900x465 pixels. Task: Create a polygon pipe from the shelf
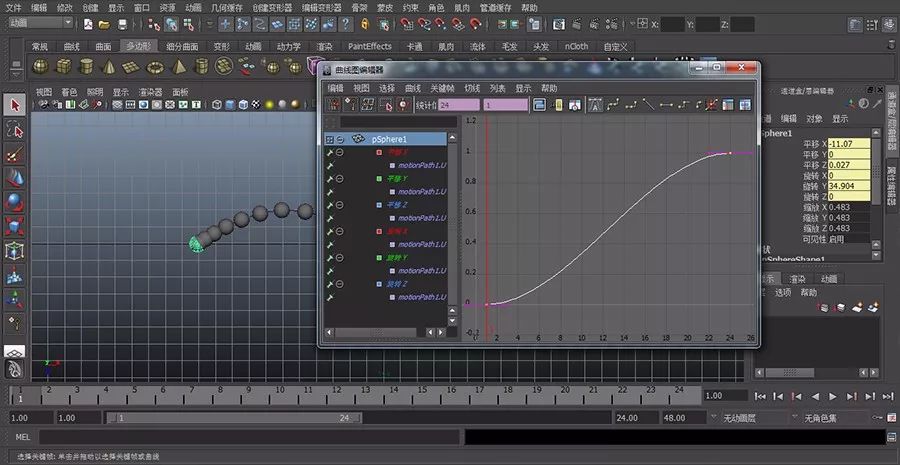(201, 67)
